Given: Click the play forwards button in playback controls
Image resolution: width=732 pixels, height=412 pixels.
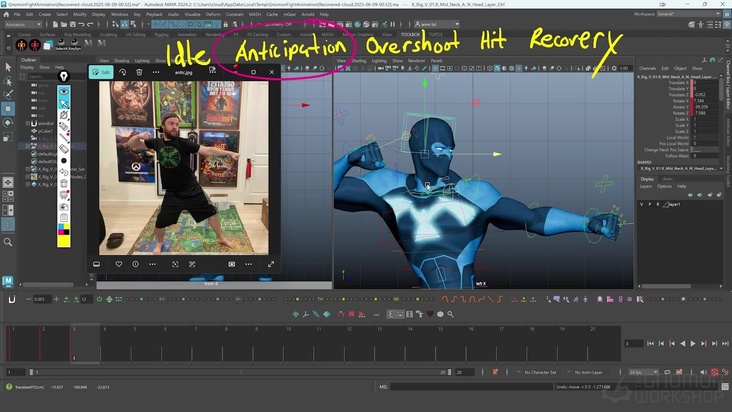Looking at the screenshot, I should pyautogui.click(x=694, y=343).
